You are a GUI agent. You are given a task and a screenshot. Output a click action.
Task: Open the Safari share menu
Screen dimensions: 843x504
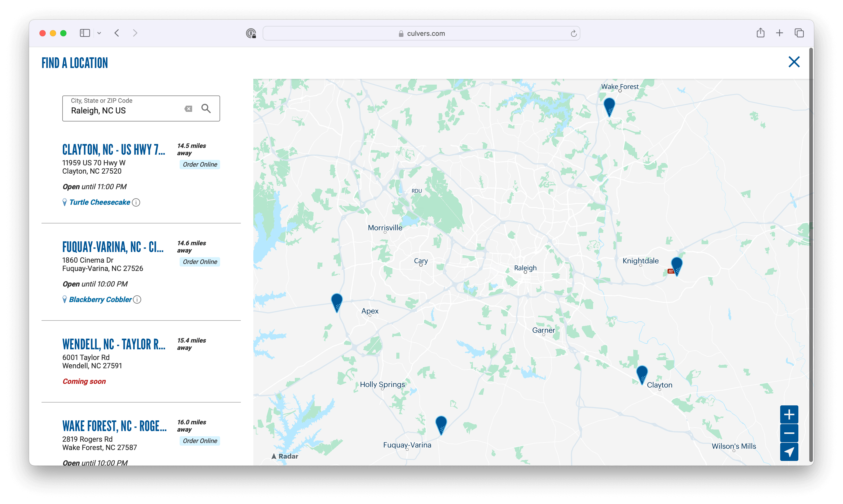(760, 33)
